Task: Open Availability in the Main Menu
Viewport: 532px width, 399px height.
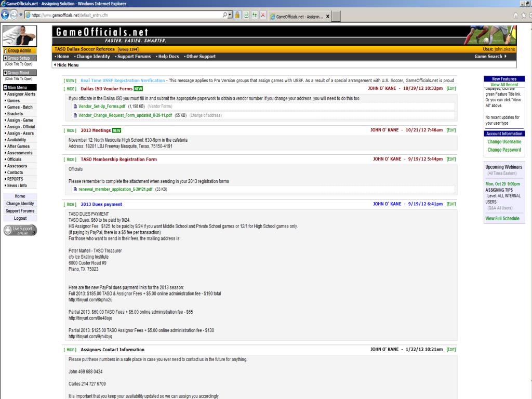Action: click(16, 140)
